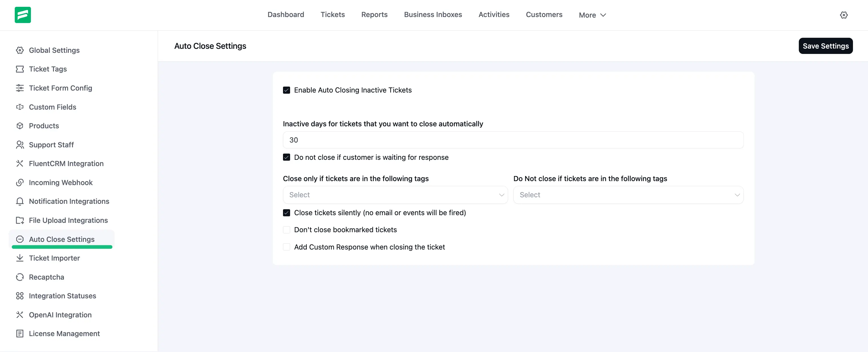
Task: Open the OpenAI Integration settings link
Action: coord(60,315)
